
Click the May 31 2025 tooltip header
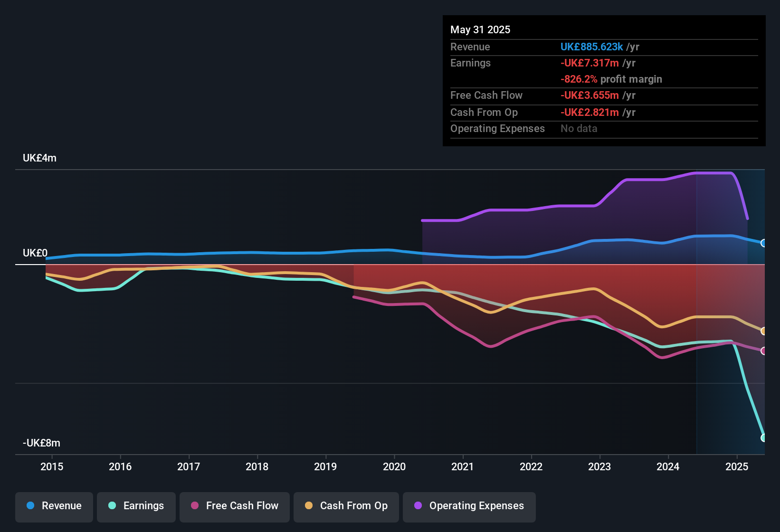pos(480,30)
